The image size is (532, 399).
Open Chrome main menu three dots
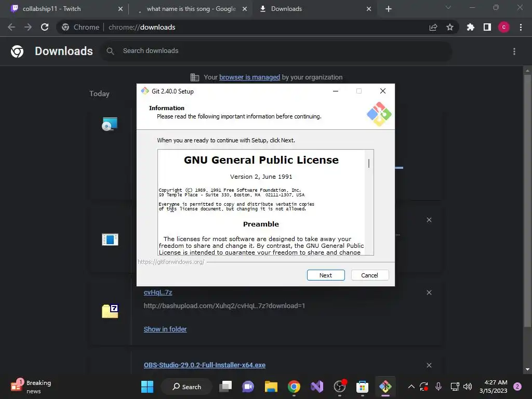[x=521, y=27]
